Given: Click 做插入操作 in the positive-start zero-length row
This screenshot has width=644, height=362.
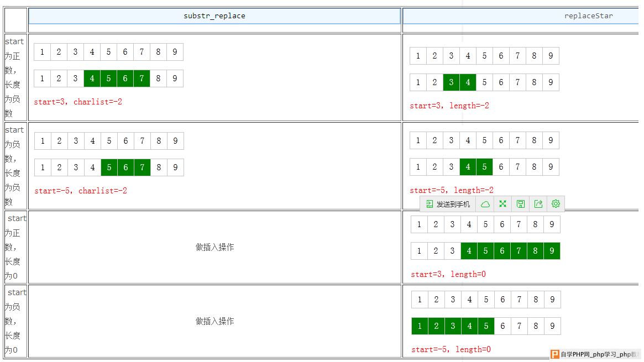Looking at the screenshot, I should click(215, 247).
